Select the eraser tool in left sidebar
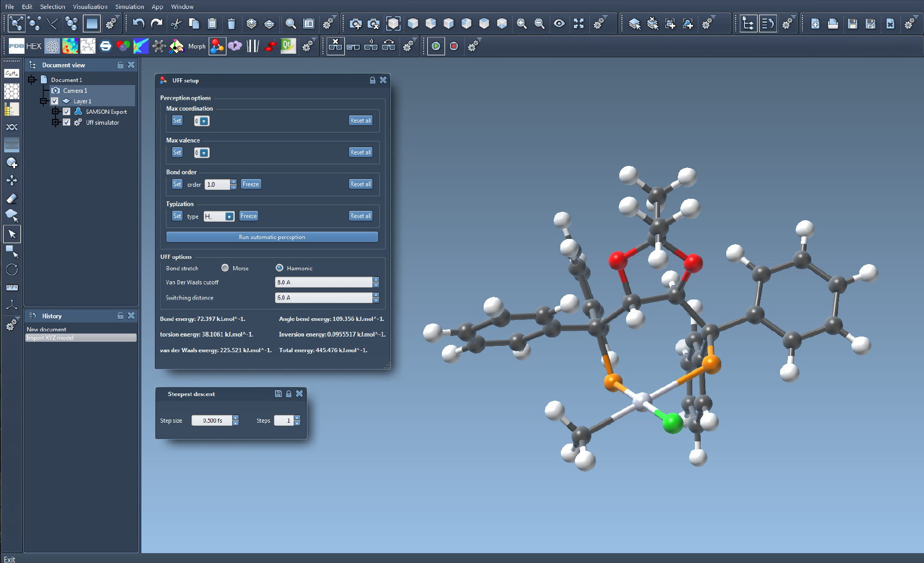Image resolution: width=924 pixels, height=563 pixels. (11, 198)
